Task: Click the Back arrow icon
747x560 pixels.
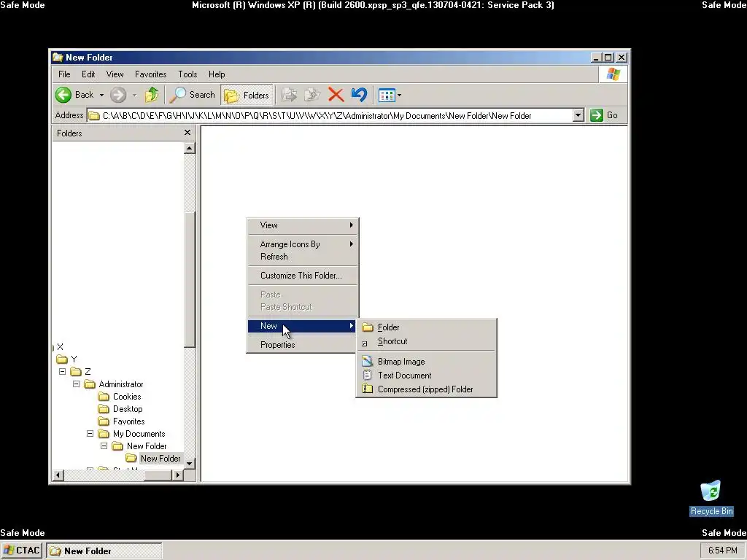Action: pyautogui.click(x=63, y=95)
